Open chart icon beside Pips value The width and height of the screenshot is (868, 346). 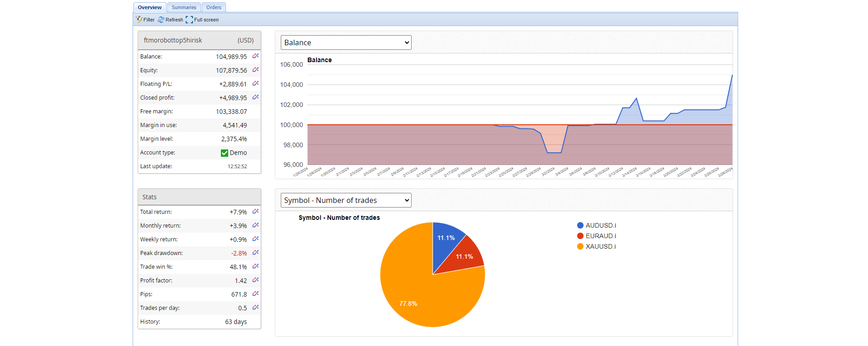coord(255,294)
